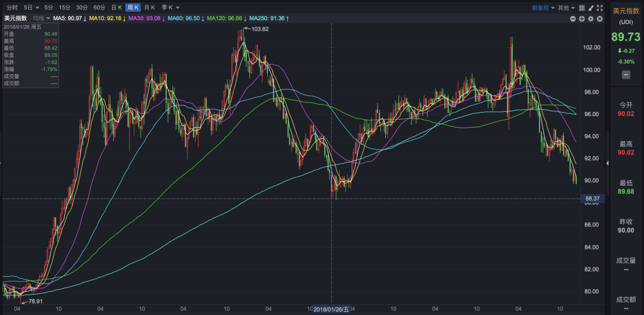Open moving average settings gear
The height and width of the screenshot is (315, 644).
pyautogui.click(x=590, y=19)
